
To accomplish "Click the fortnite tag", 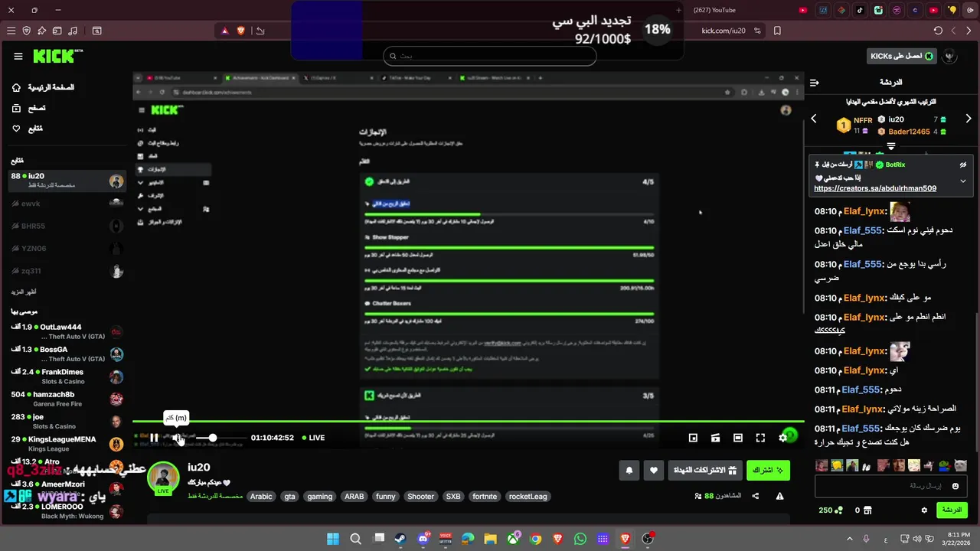I will pos(485,496).
